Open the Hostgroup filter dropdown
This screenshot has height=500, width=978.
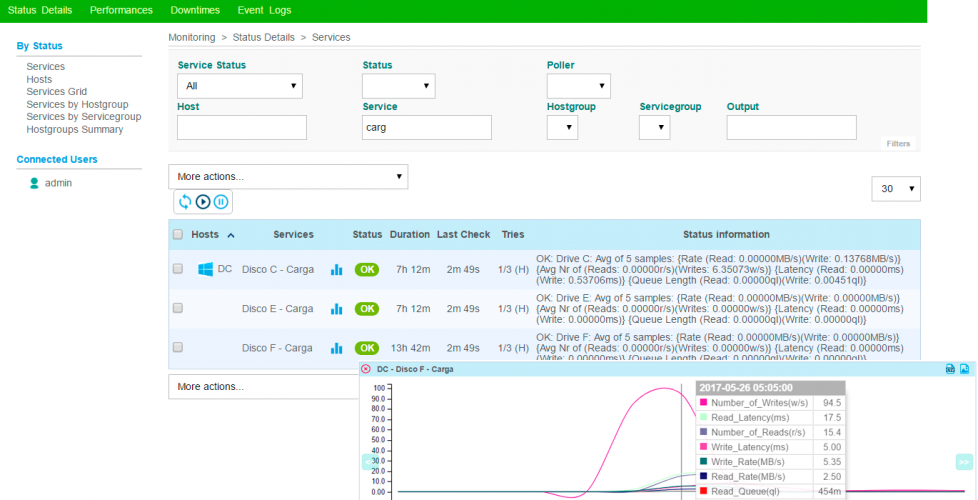point(563,127)
